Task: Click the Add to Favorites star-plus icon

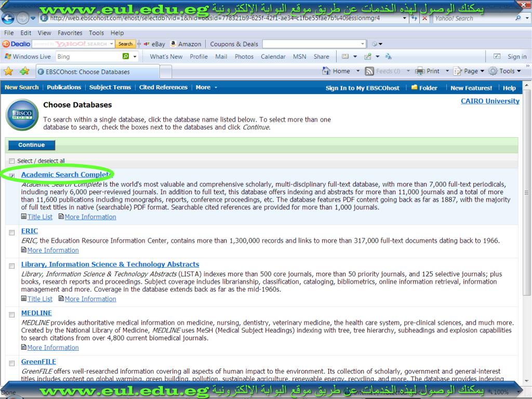Action: (x=24, y=71)
